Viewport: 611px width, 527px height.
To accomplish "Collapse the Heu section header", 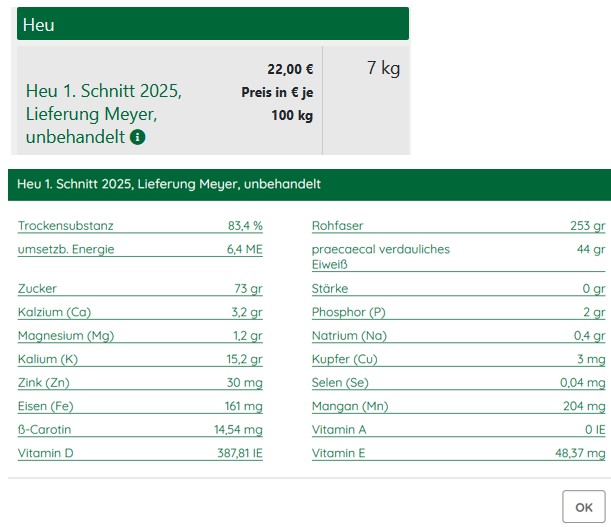I will coord(212,24).
